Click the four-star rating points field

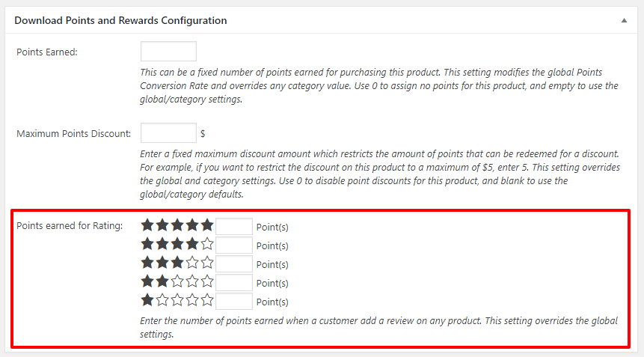[x=234, y=245]
